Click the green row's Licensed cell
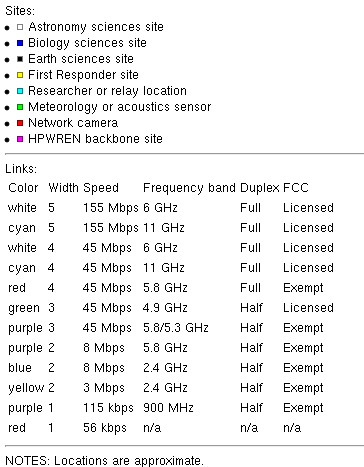This screenshot has height=467, width=364. 308,308
